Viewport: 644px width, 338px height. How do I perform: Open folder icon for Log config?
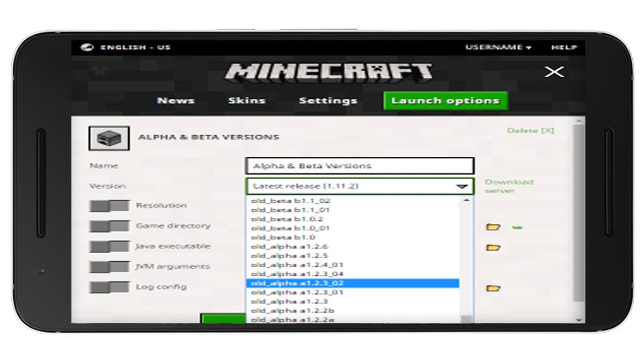coord(493,289)
